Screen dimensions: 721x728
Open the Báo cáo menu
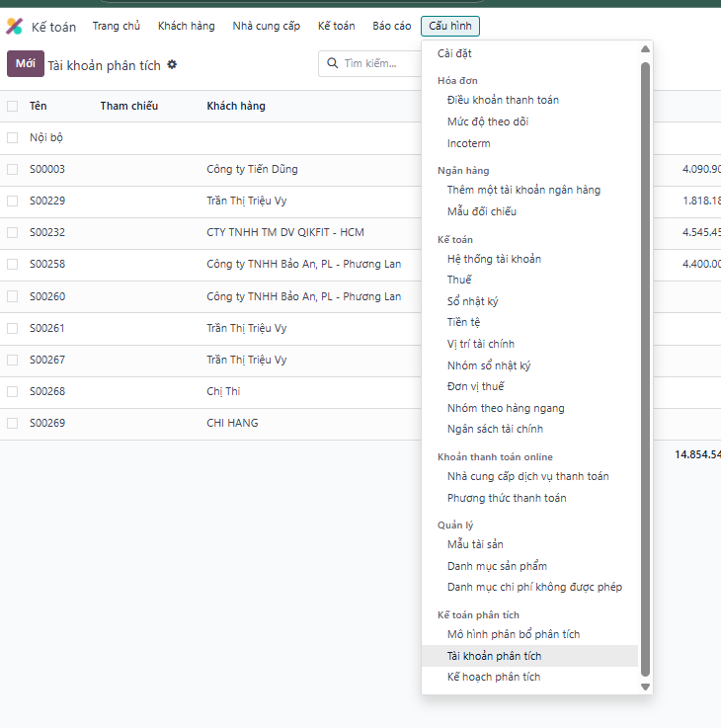point(392,26)
